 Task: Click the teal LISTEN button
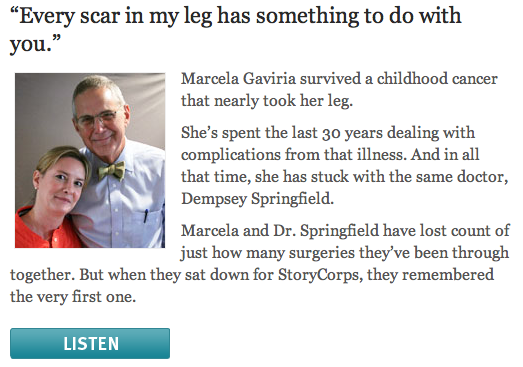(x=90, y=343)
